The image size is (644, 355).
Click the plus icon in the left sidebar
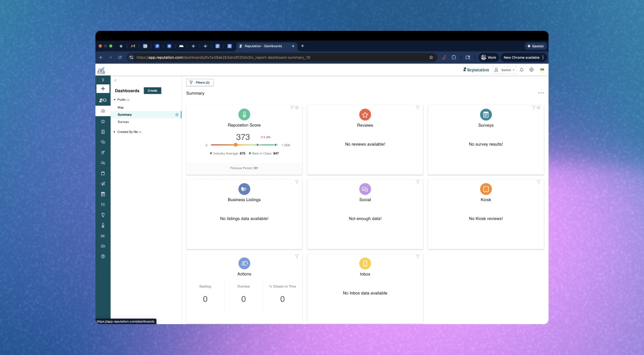[x=103, y=89]
